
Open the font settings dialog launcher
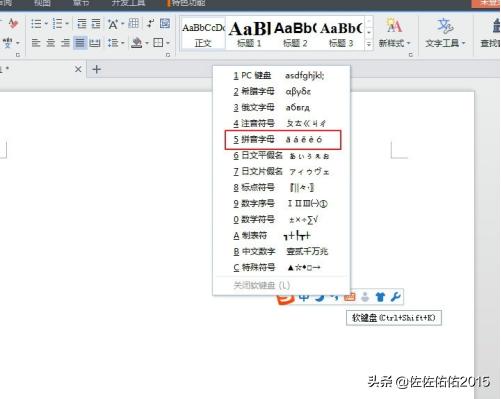click(18, 55)
